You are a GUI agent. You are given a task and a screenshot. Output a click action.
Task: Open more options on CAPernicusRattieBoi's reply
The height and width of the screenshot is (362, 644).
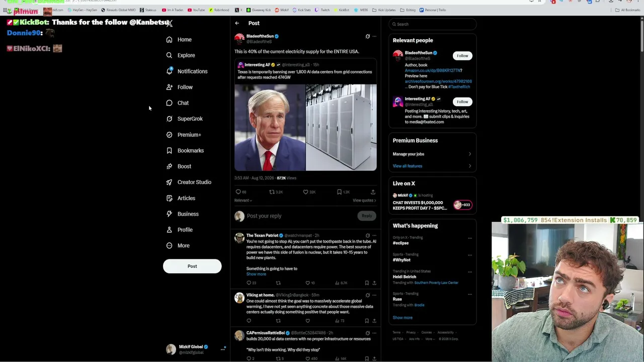coord(374,333)
